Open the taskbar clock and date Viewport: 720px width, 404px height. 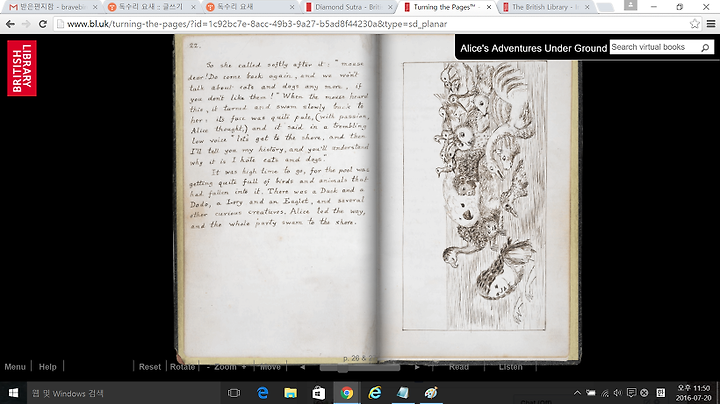pos(693,393)
